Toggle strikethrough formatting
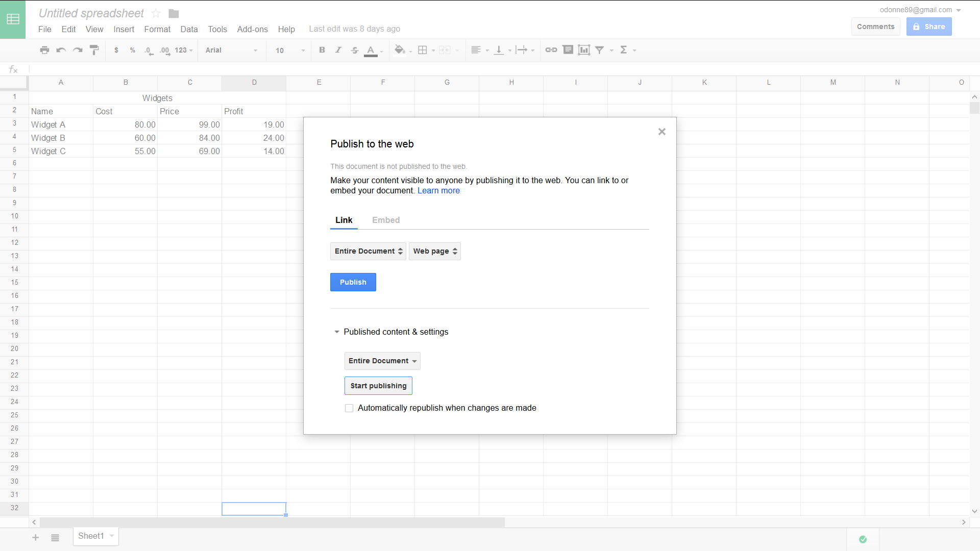 click(355, 50)
